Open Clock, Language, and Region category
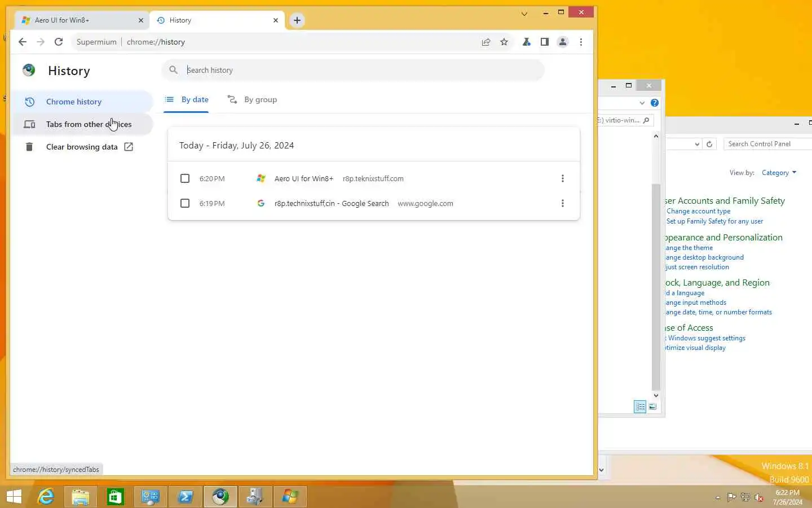 pos(717,282)
